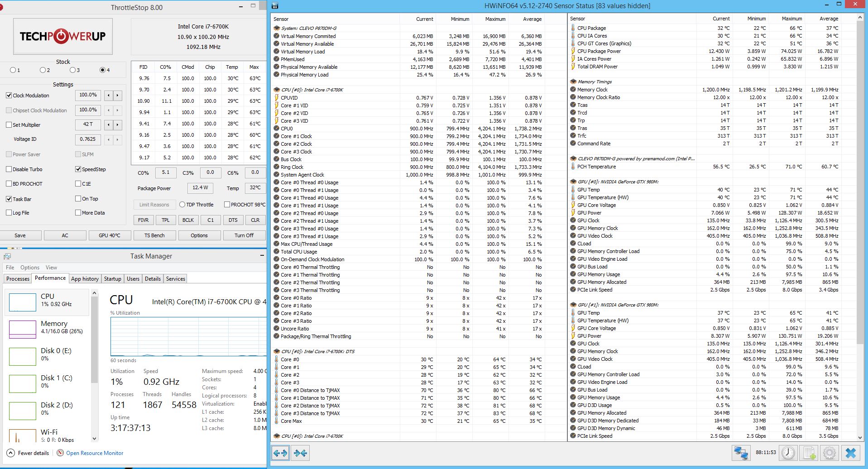Click ThrottleStop Save button
This screenshot has height=469, width=868.
(20, 235)
